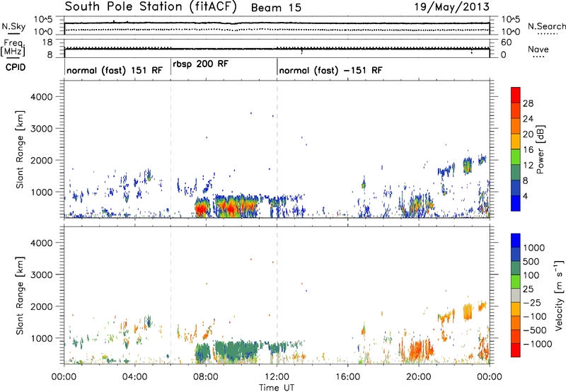The image size is (566, 392).
Task: Click the 'N.Sky' legend label
Action: click(x=13, y=26)
